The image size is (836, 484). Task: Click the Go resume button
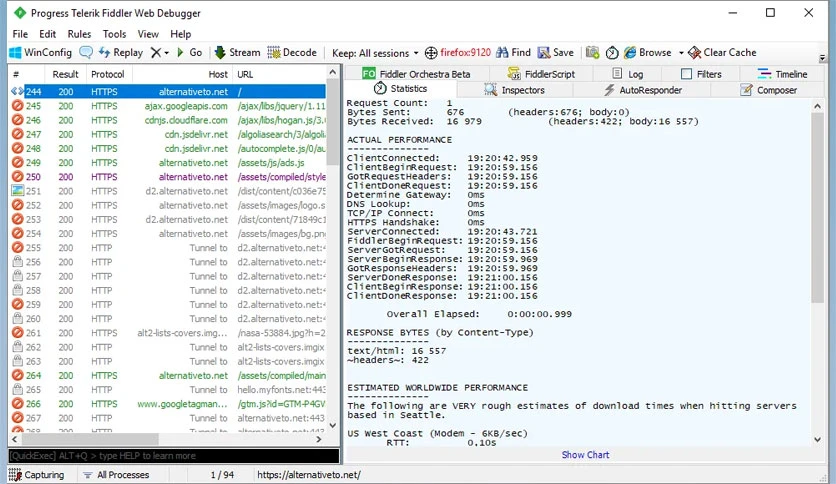tap(189, 52)
